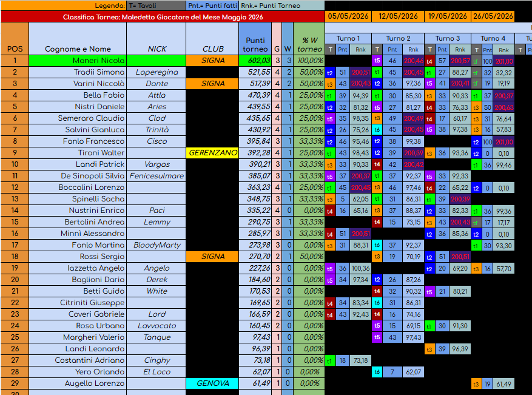Click the 'Cognome e Nome' column header

pyautogui.click(x=78, y=39)
